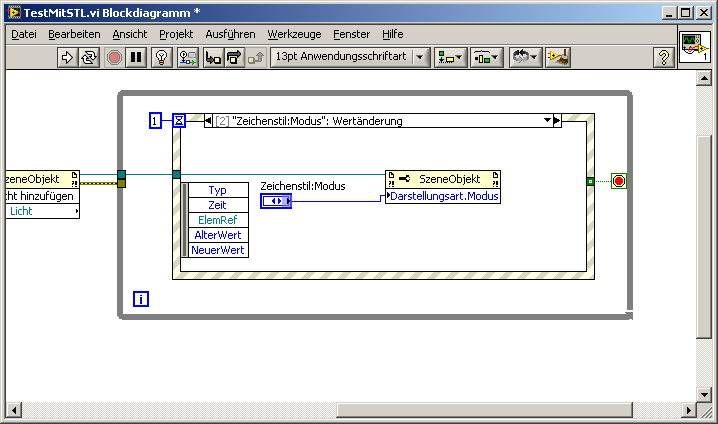718x424 pixels.
Task: Click the teal reference tunnel on while loop
Action: (121, 174)
